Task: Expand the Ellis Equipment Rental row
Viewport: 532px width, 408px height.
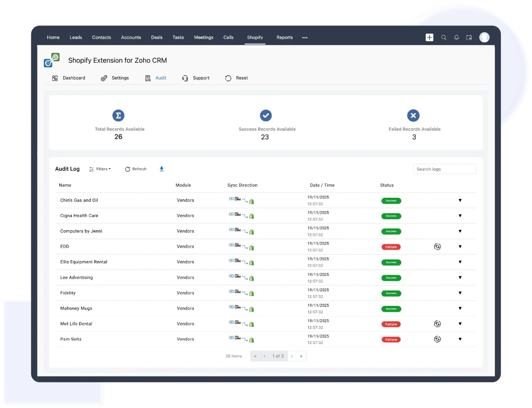Action: click(460, 262)
